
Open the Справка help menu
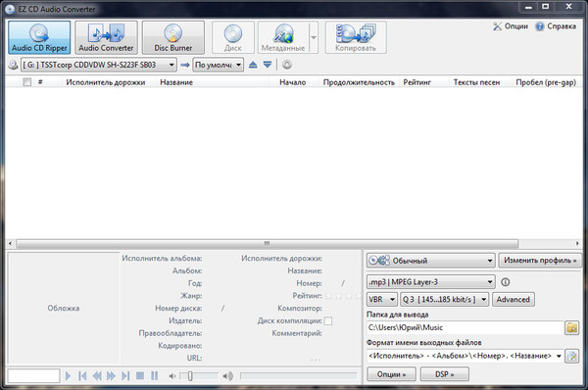tap(556, 26)
